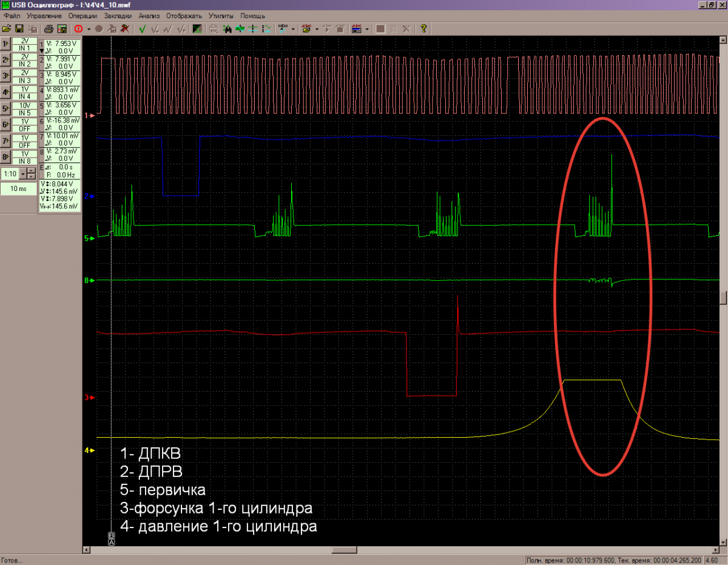Save recording with the floppy disk icon

[x=19, y=28]
